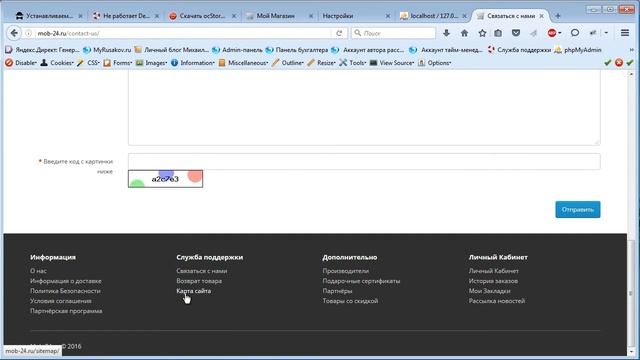
Task: Switch to the 'Мой Магазин' tab
Action: point(276,16)
